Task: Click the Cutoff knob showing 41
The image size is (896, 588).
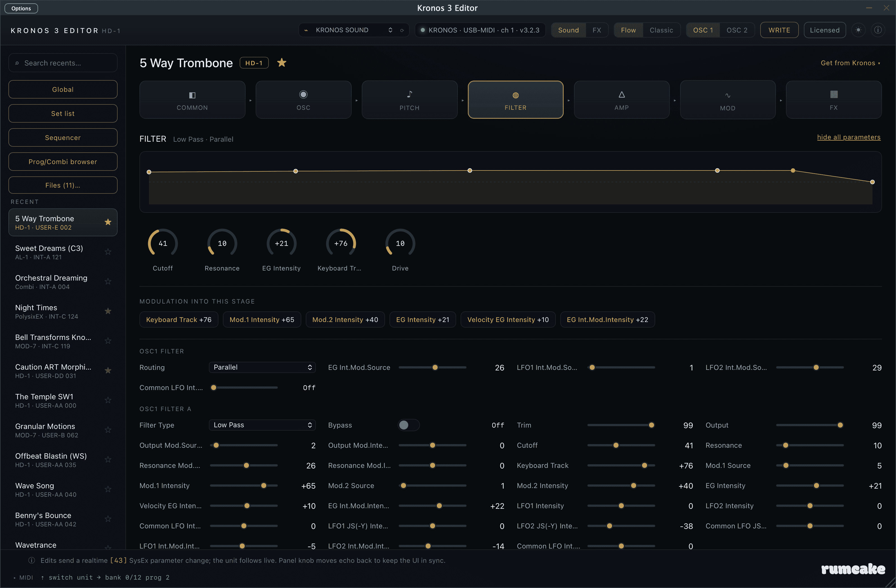Action: point(163,243)
